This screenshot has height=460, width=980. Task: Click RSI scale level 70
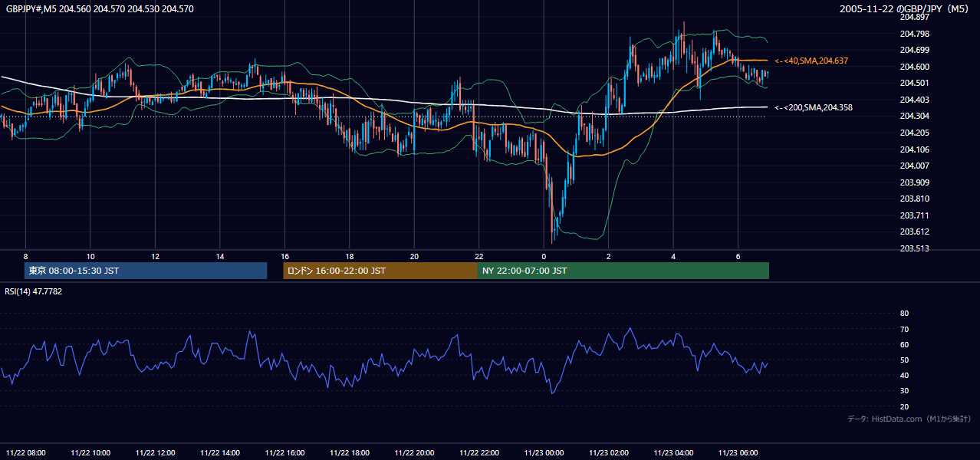point(904,329)
